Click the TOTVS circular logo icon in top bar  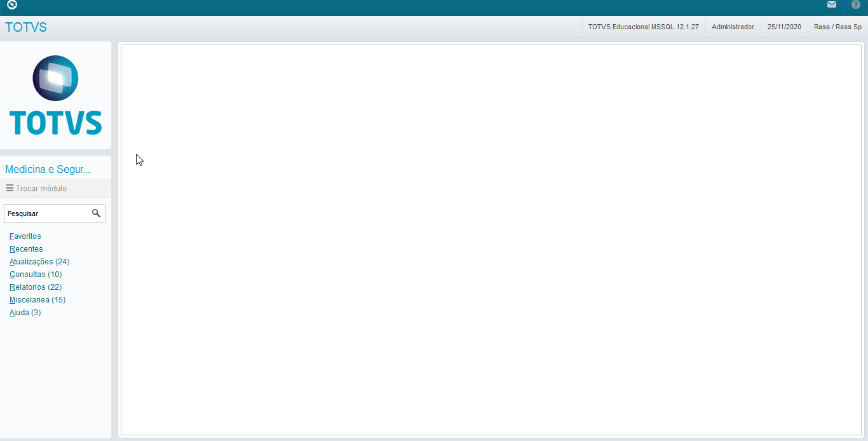coord(11,5)
